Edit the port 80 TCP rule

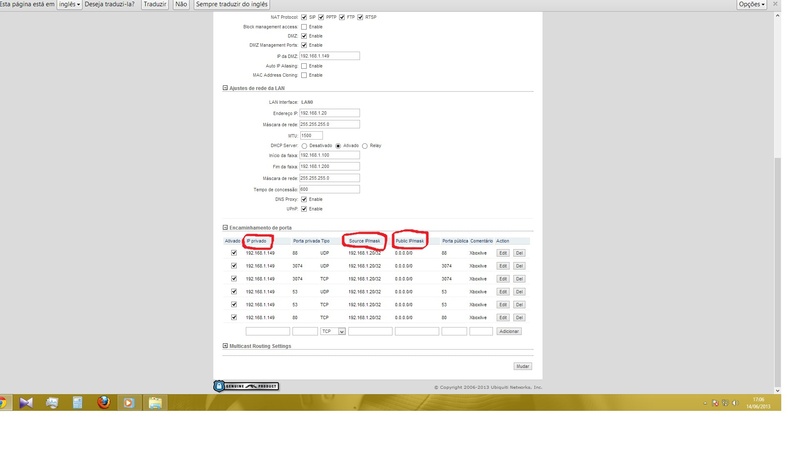tap(503, 317)
